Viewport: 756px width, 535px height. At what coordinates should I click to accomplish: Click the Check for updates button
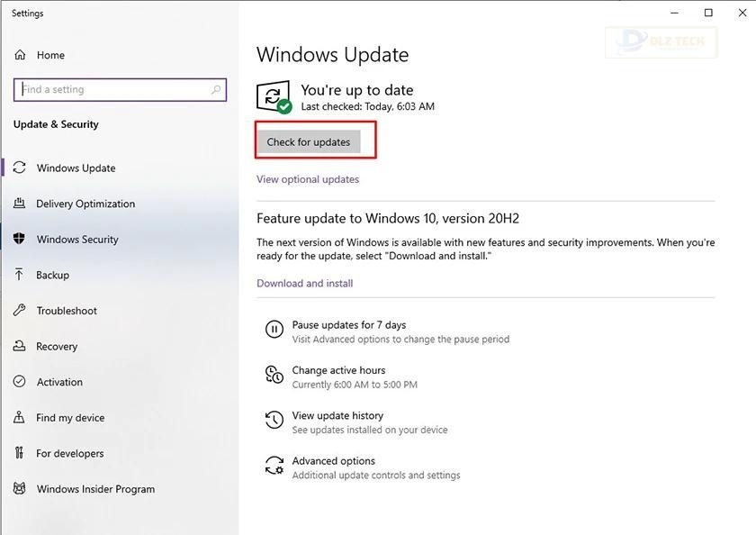(309, 141)
